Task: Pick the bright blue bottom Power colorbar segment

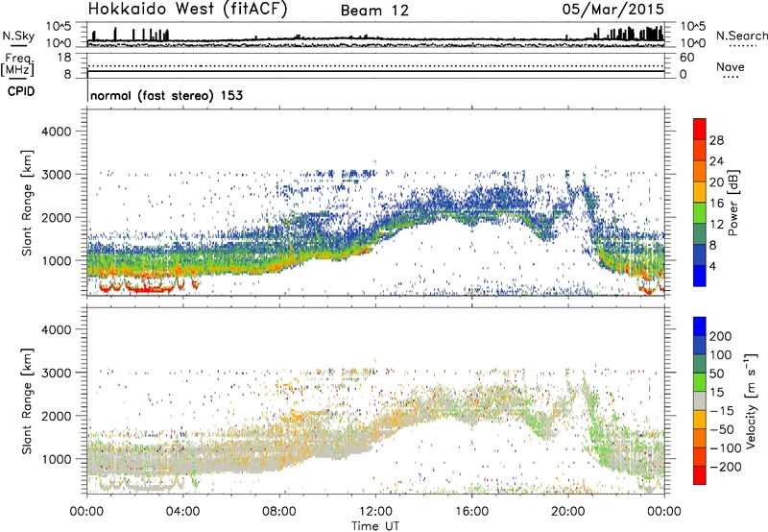Action: point(700,276)
